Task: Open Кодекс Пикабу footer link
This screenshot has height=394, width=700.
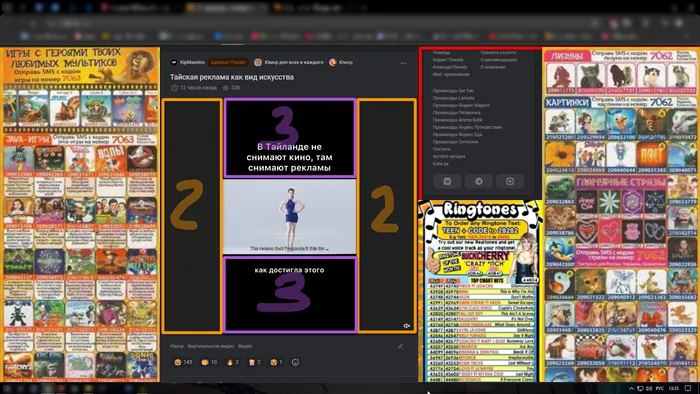Action: 448,60
